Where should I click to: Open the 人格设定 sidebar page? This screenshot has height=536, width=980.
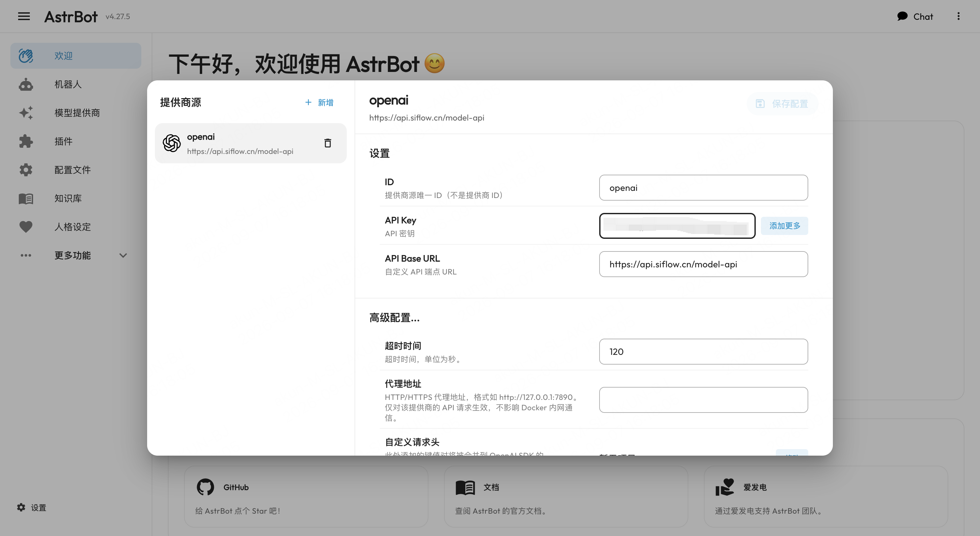pyautogui.click(x=76, y=227)
